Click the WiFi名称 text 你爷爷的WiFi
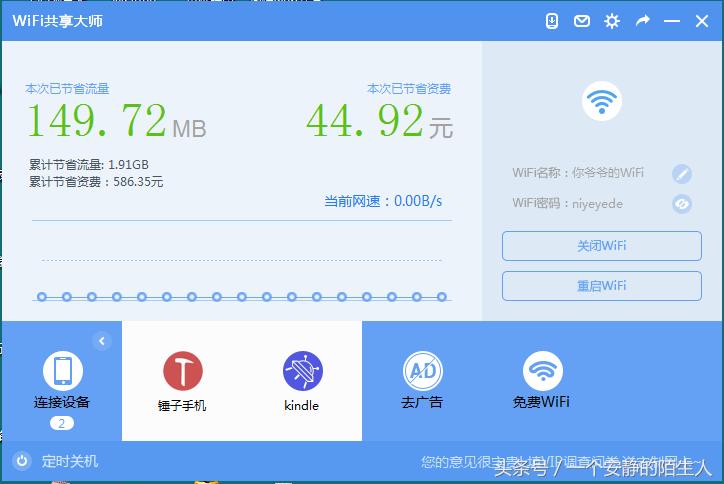Viewport: 724px width, 484px height. point(608,173)
